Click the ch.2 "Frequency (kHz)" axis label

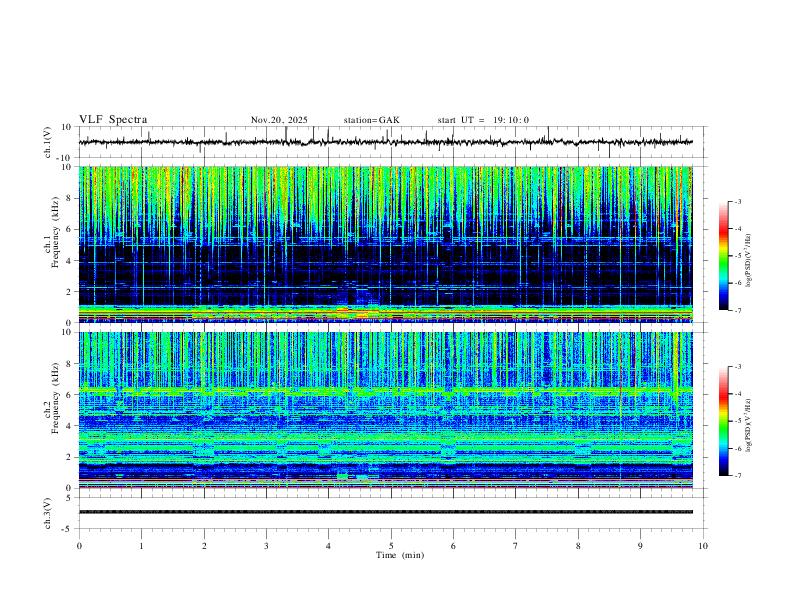[x=55, y=398]
